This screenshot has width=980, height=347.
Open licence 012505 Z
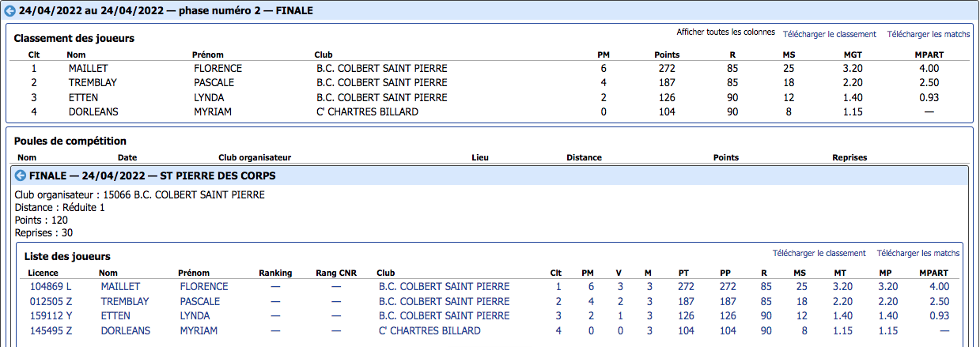click(x=51, y=302)
